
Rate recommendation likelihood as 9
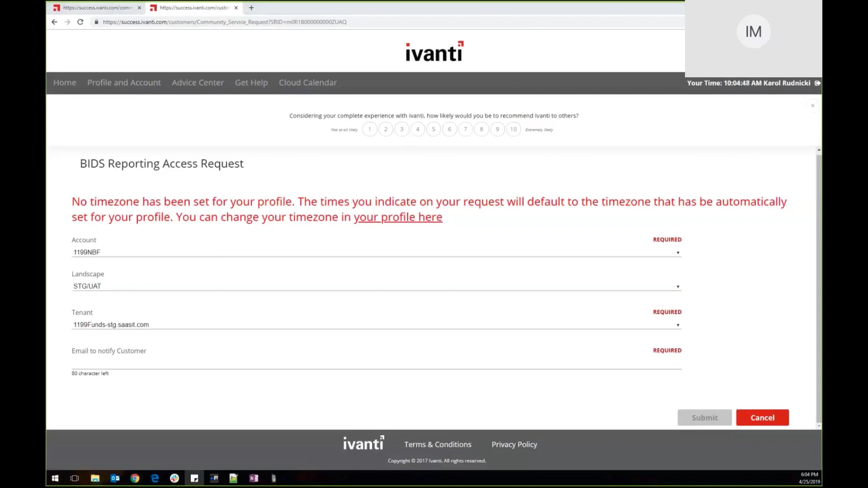click(x=497, y=129)
